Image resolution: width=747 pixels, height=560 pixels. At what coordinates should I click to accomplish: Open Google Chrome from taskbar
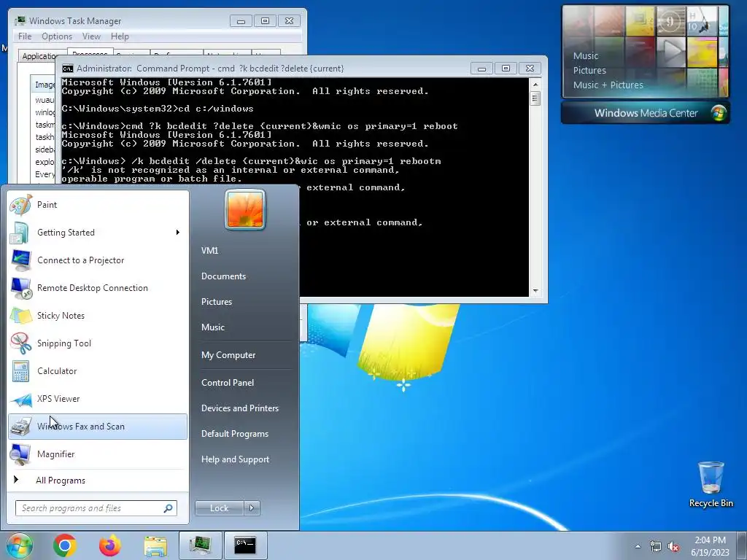tap(65, 545)
